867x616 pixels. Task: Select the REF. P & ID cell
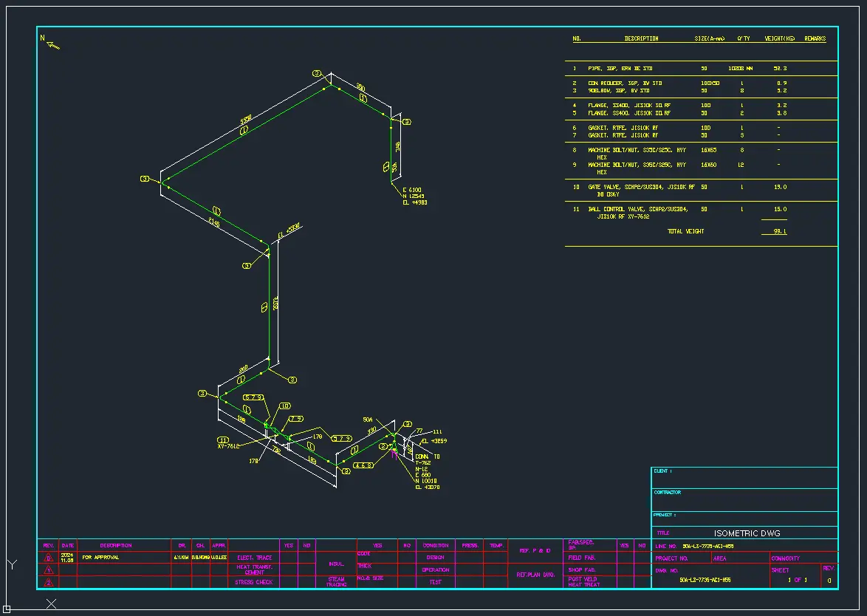click(x=535, y=550)
